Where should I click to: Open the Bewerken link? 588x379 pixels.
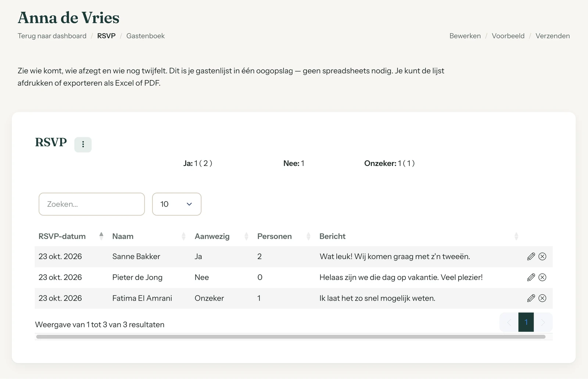pyautogui.click(x=465, y=36)
